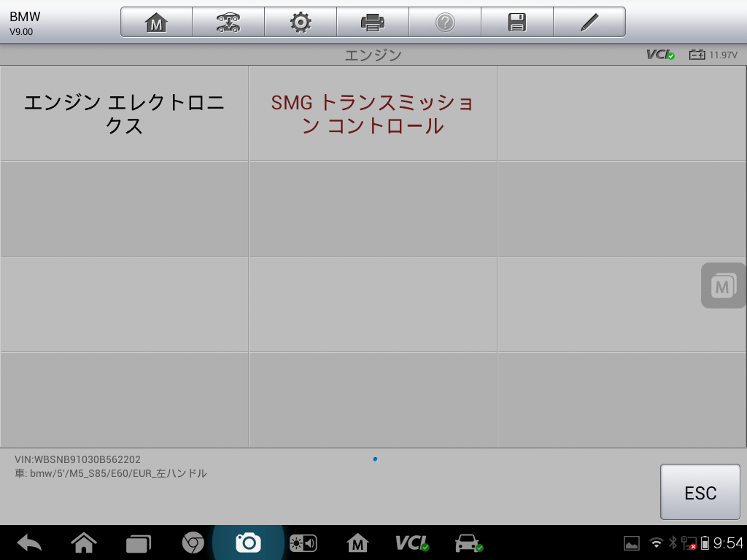This screenshot has height=560, width=747.
Task: Open brightness and volume control icon
Action: click(x=303, y=543)
